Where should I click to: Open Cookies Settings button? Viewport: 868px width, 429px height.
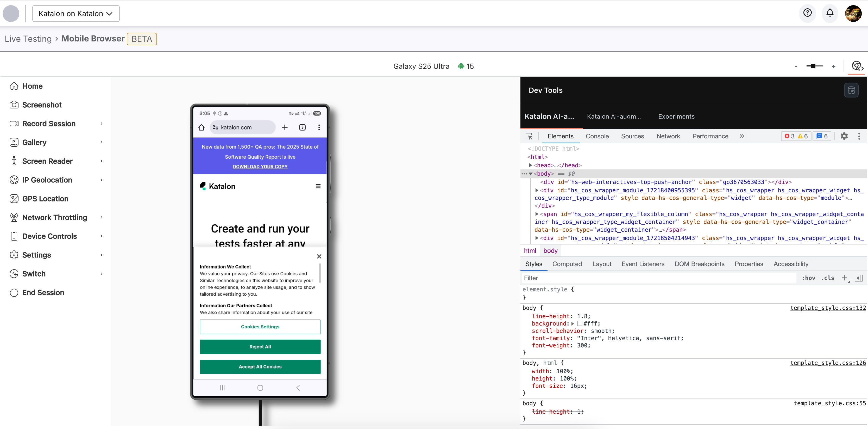pyautogui.click(x=260, y=327)
